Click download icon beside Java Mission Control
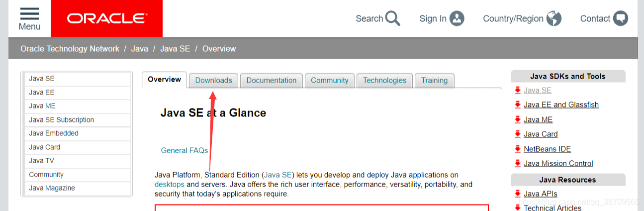This screenshot has height=211, width=644. tap(518, 163)
